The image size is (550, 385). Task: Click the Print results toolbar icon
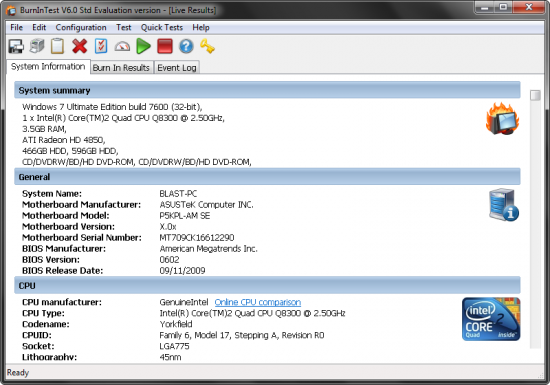coord(37,46)
